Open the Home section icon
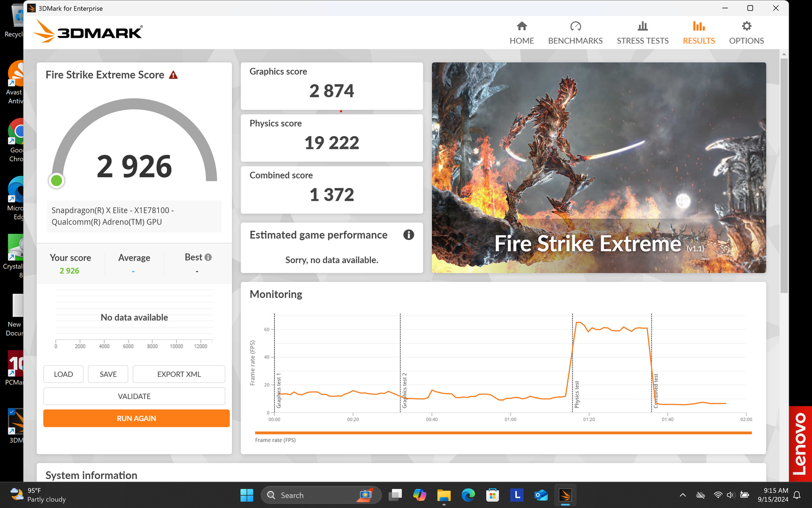Viewport: 812px width, 508px height. pyautogui.click(x=522, y=26)
